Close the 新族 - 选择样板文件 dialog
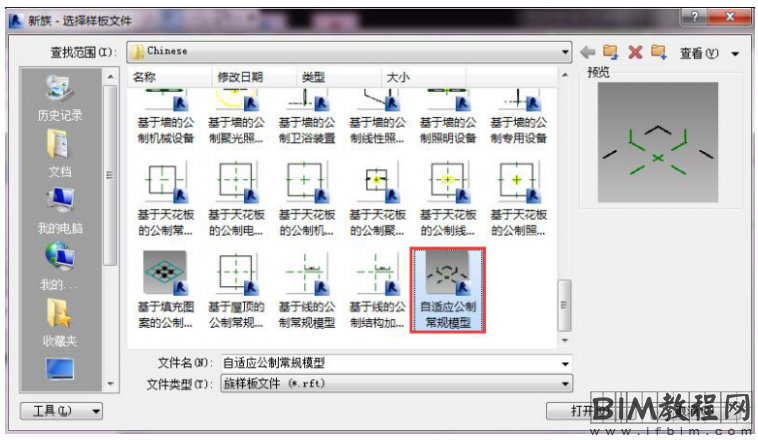758x440 pixels. point(730,17)
